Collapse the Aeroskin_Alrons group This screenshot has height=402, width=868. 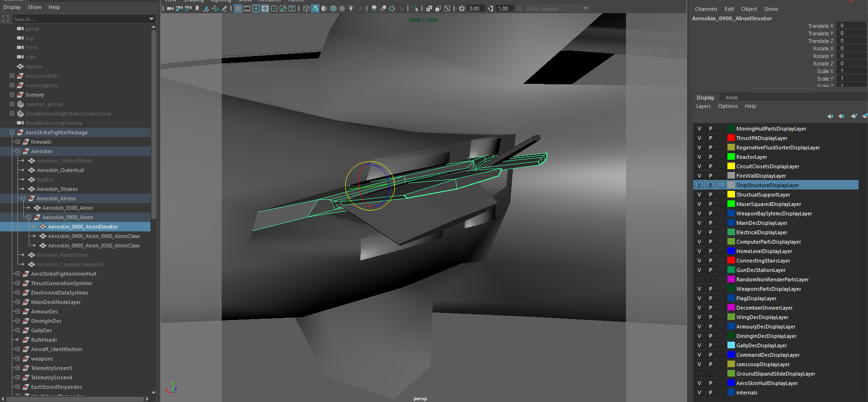coord(23,198)
